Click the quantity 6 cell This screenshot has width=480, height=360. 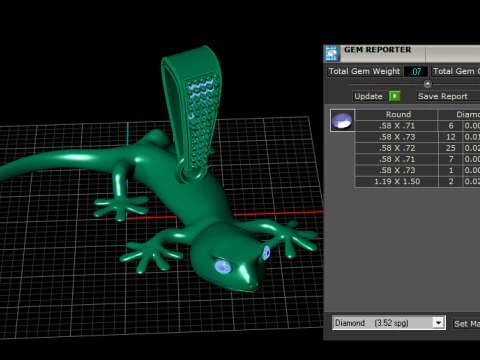click(450, 126)
